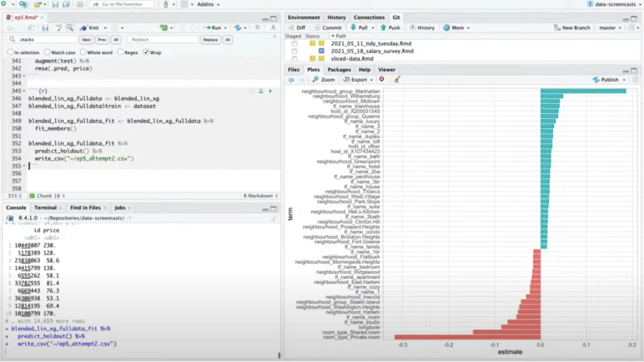This screenshot has height=362, width=644.
Task: Click the Next search result button
Action: click(x=86, y=40)
